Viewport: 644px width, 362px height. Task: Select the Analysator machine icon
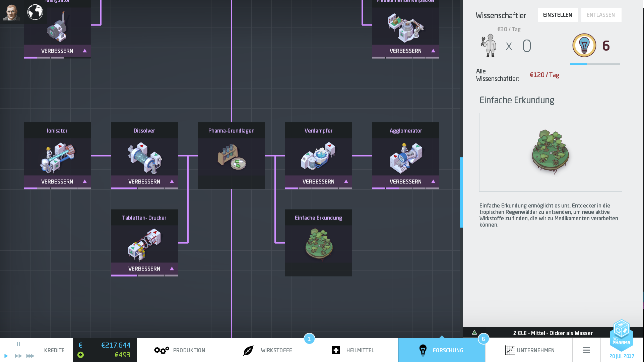tap(58, 27)
